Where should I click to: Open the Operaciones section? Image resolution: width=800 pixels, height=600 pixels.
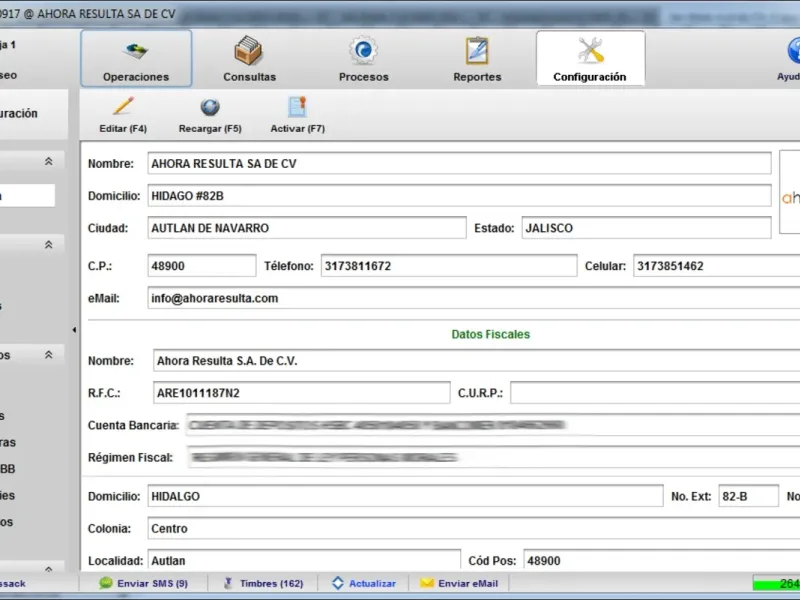click(136, 58)
